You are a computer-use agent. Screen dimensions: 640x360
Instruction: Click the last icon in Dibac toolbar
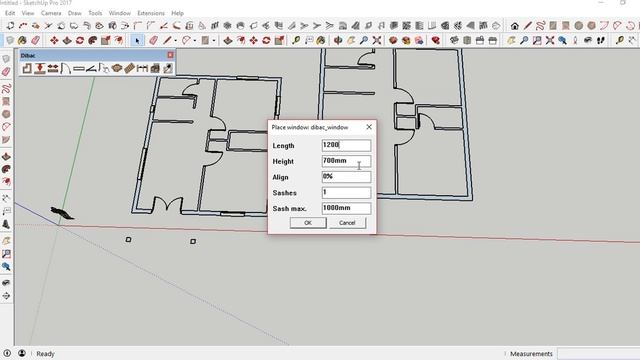168,68
